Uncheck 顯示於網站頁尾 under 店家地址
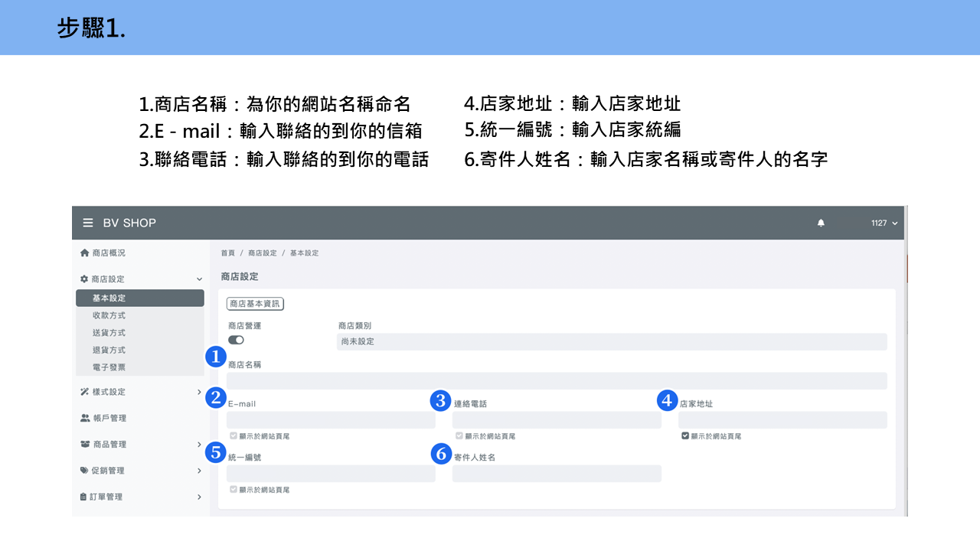 click(685, 435)
